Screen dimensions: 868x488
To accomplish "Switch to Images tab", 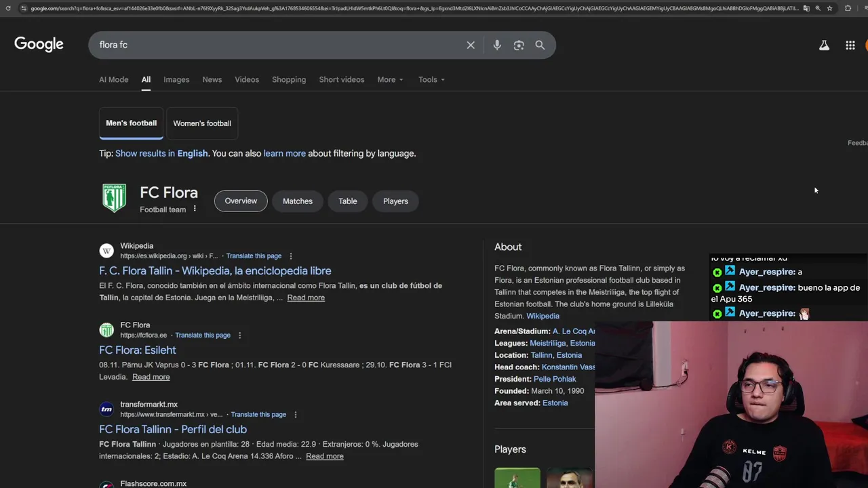I will click(x=176, y=80).
